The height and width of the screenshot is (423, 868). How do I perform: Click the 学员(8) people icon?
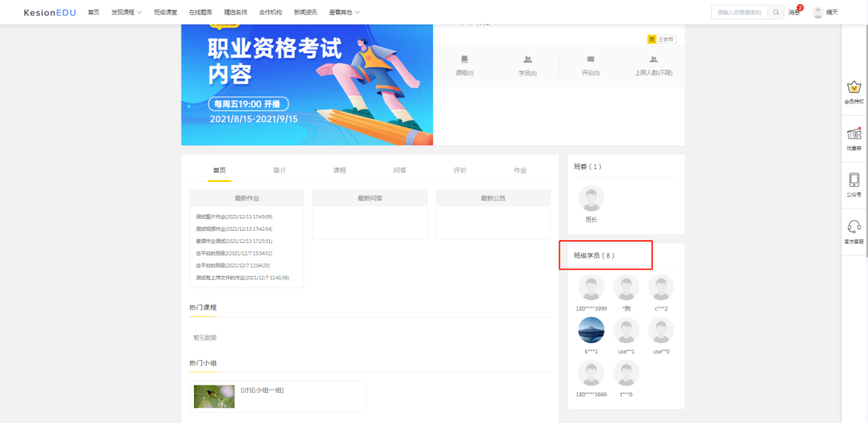pos(528,60)
